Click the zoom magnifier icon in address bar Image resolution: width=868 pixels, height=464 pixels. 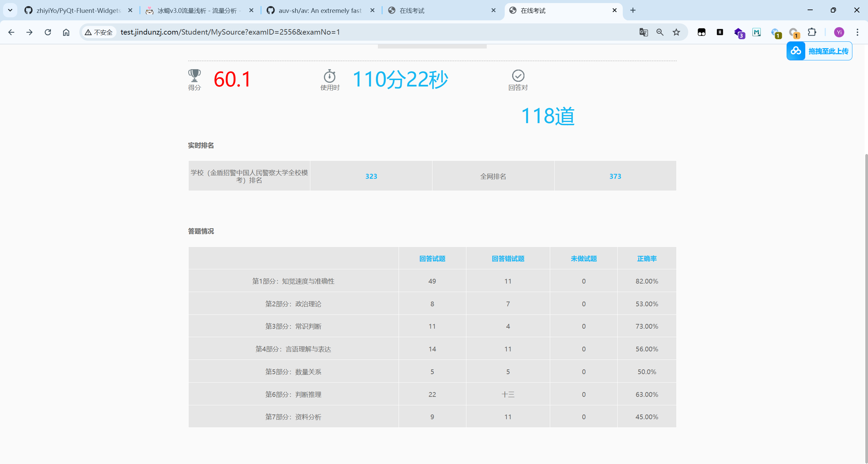tap(660, 32)
